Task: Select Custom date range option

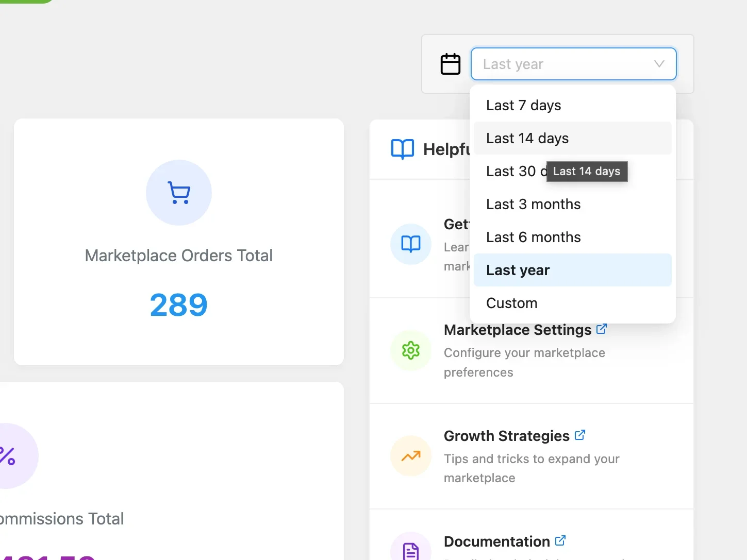Action: coord(572,303)
